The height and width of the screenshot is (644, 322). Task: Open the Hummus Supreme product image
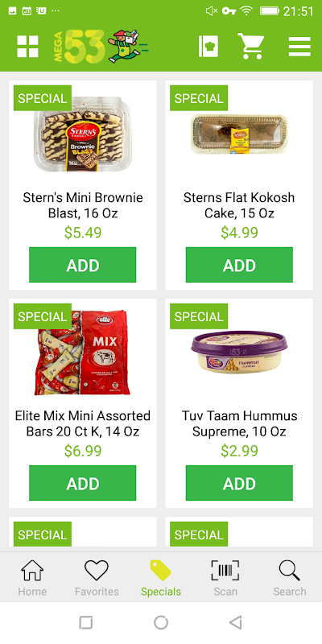(x=239, y=353)
